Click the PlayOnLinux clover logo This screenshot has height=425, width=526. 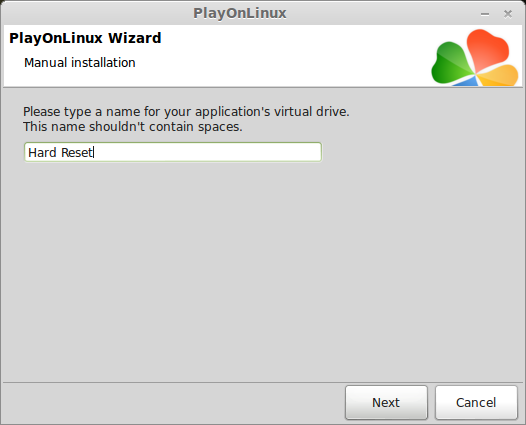tap(475, 57)
